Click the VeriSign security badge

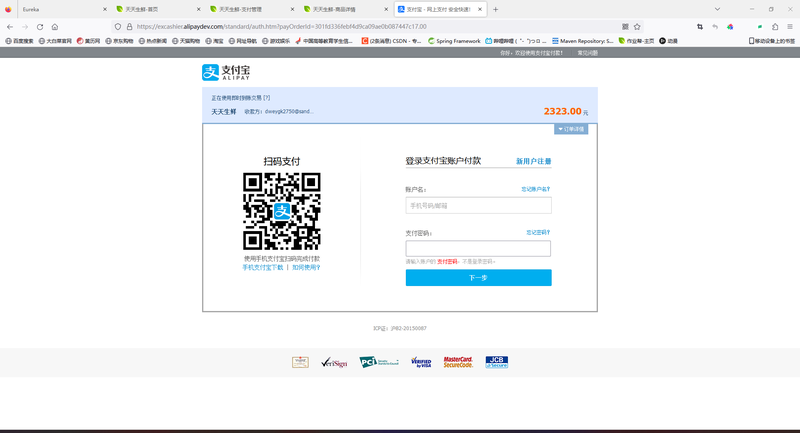pos(334,363)
